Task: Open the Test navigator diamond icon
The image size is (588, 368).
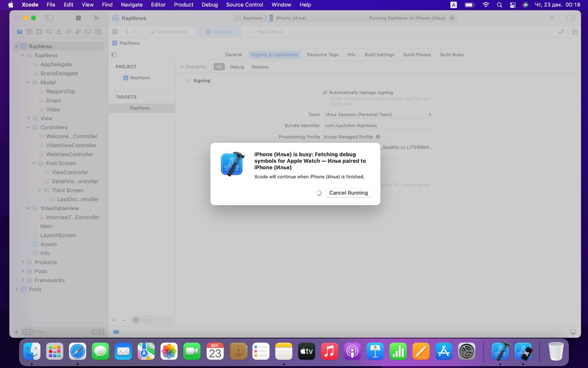Action: click(68, 32)
